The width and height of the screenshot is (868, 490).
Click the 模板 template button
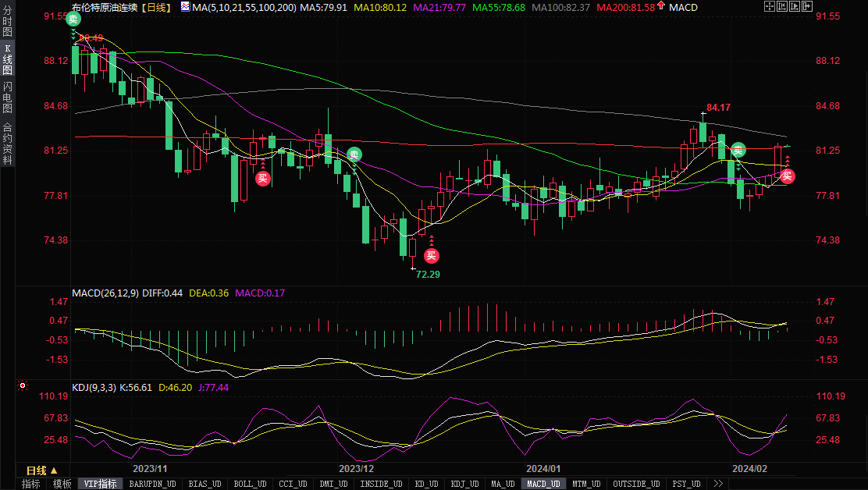tap(62, 484)
